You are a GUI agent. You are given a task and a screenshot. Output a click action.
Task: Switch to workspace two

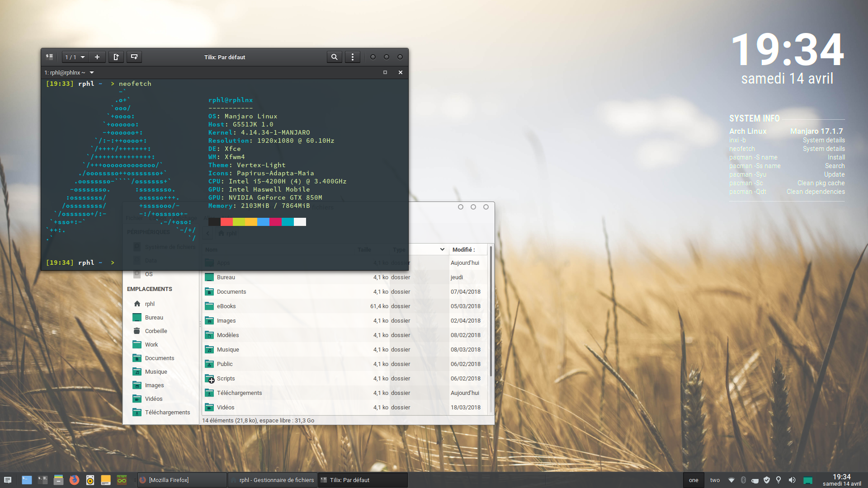(x=715, y=480)
